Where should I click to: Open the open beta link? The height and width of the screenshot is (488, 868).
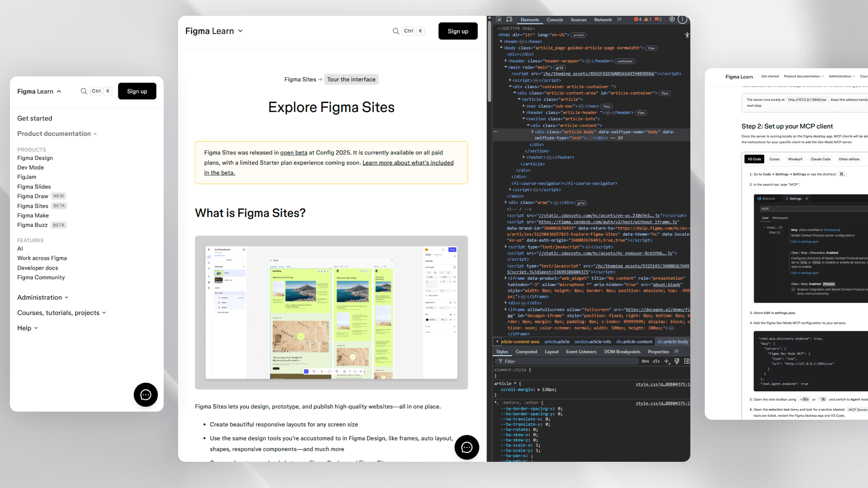tap(294, 152)
